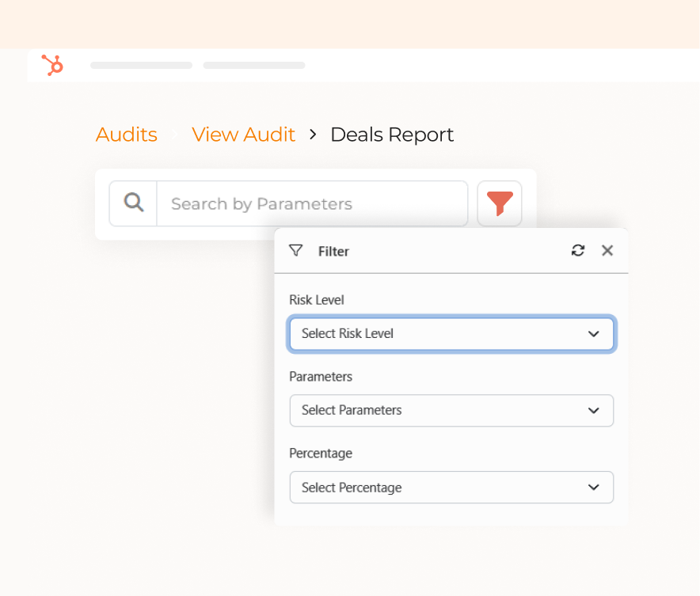Click the chevron arrow in Risk Level field
The width and height of the screenshot is (700, 596).
593,334
